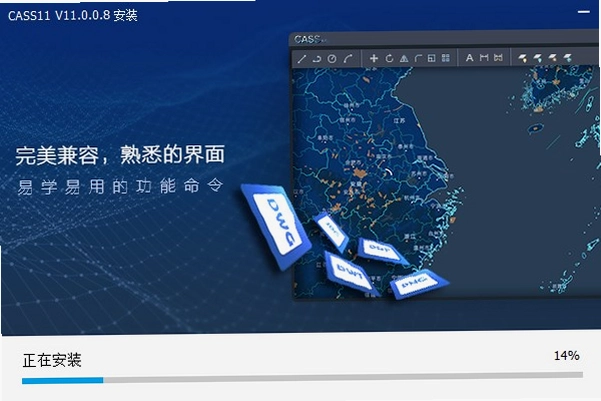Click the "正在安装" status label
Screen dimensions: 601x401
point(52,360)
